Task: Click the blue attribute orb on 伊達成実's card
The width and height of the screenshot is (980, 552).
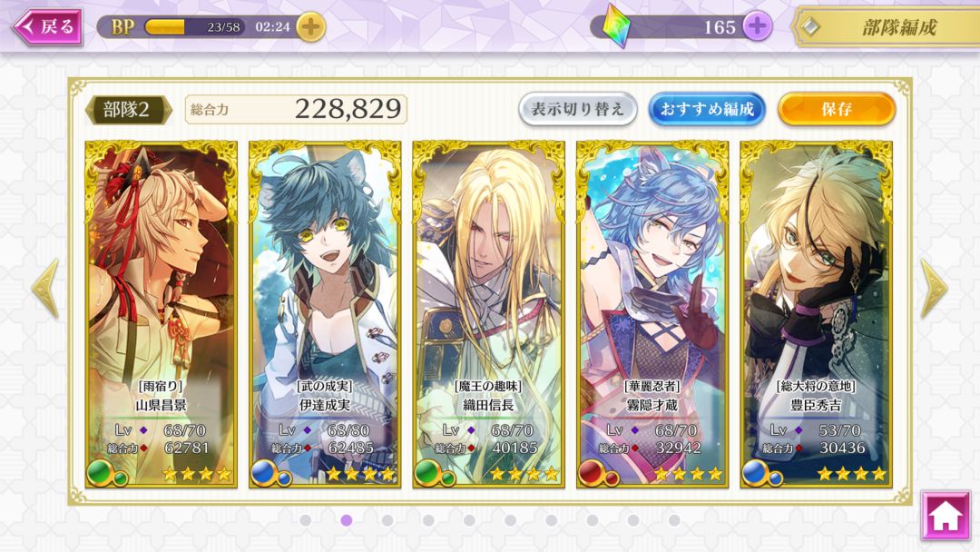Action: 262,473
